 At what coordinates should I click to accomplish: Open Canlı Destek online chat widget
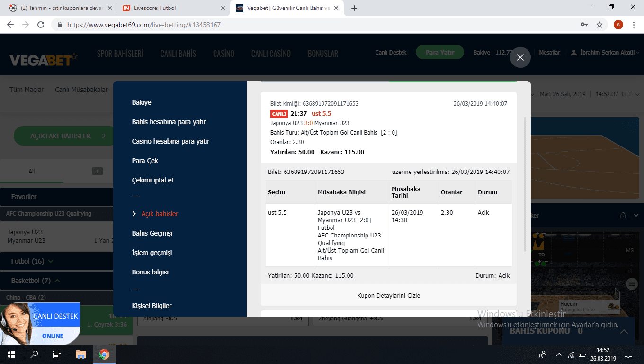point(40,324)
